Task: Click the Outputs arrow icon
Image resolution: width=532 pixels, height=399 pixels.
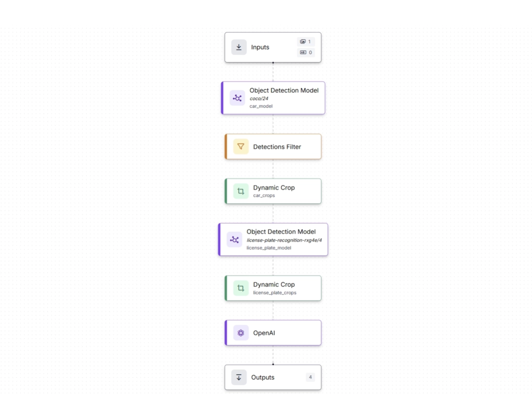Action: (239, 377)
